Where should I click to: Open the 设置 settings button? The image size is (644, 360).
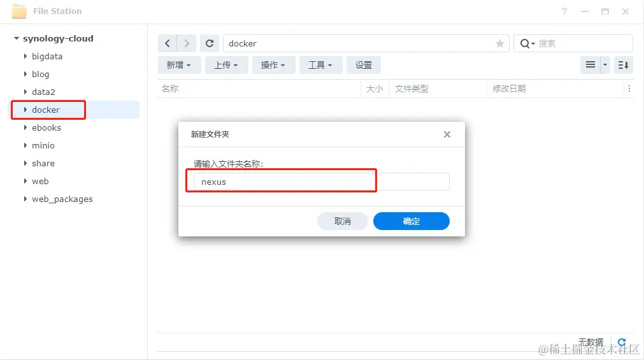pyautogui.click(x=364, y=65)
